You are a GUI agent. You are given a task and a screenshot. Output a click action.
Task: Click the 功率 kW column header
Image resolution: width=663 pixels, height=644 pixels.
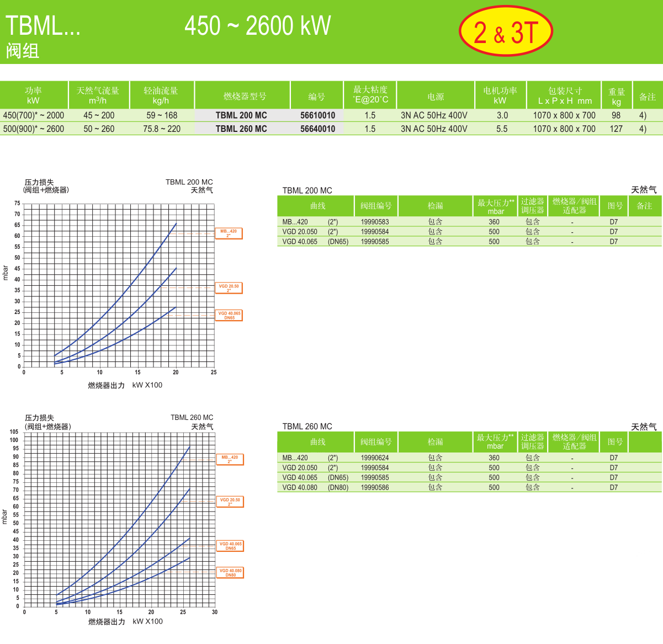point(33,95)
